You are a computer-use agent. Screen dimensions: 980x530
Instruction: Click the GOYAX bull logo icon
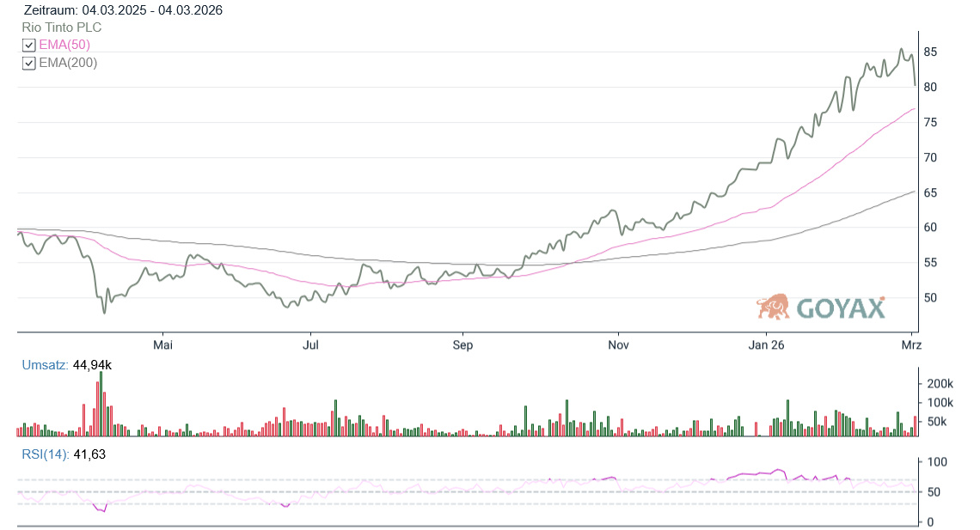pos(773,307)
